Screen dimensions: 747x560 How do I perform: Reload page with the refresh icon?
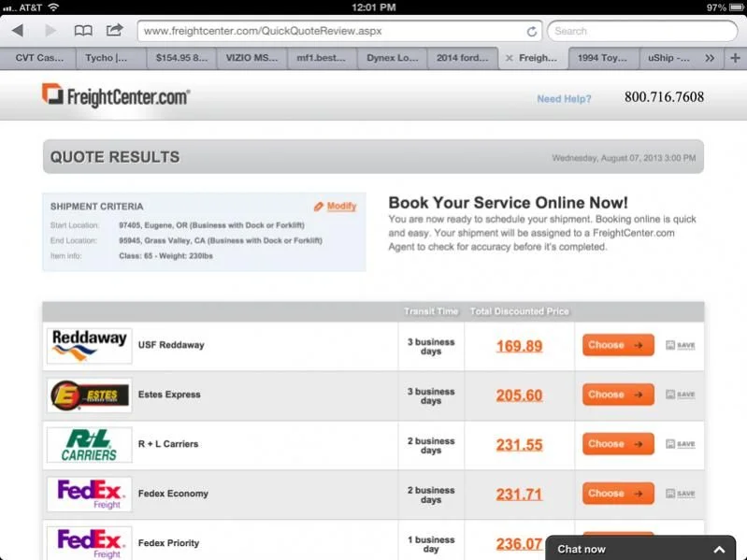pos(532,31)
